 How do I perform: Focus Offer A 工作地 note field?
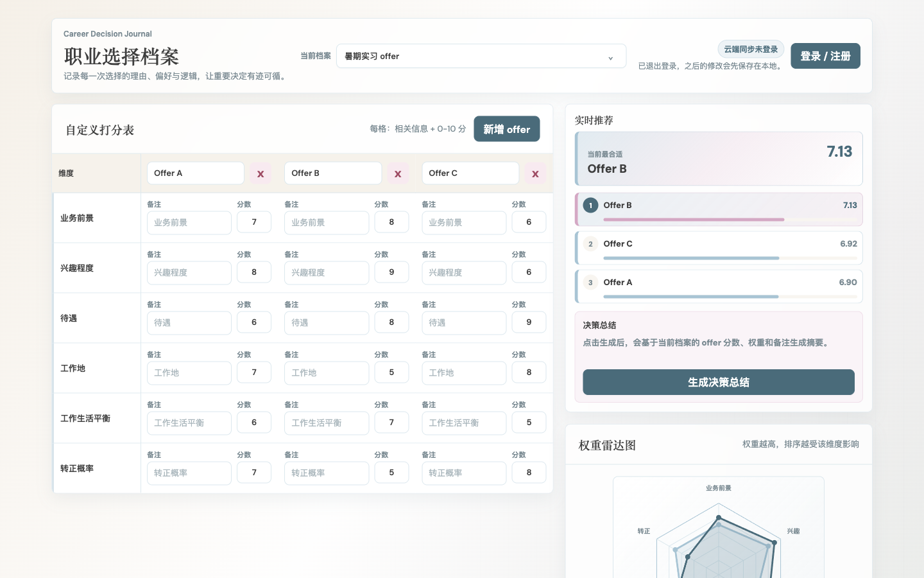tap(189, 373)
